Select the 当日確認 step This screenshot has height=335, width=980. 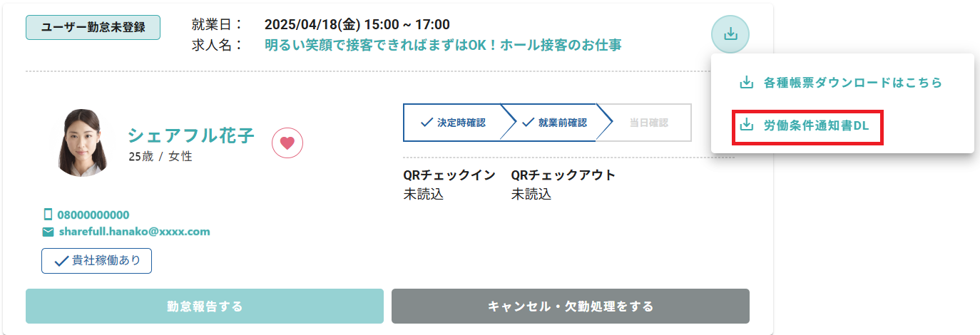pos(648,123)
